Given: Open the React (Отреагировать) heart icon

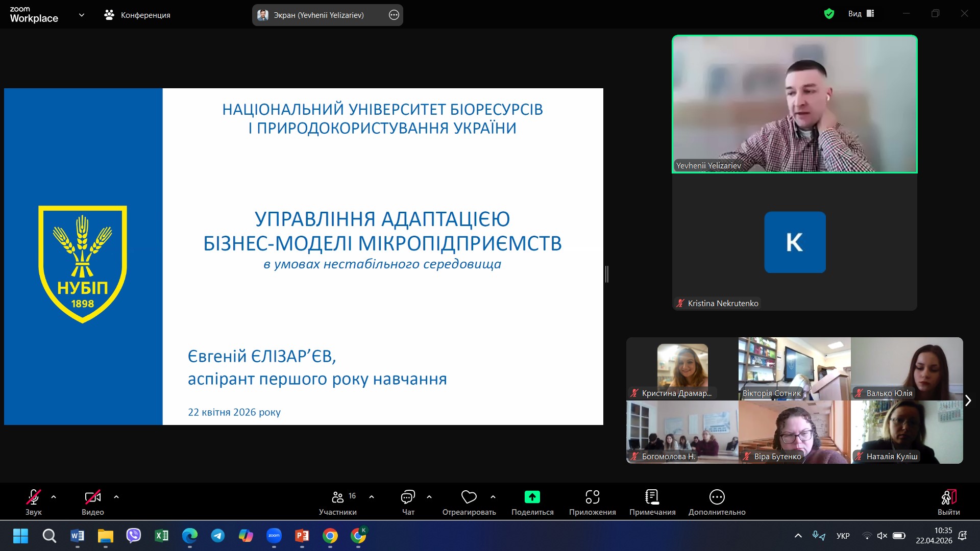Looking at the screenshot, I should click(x=469, y=497).
